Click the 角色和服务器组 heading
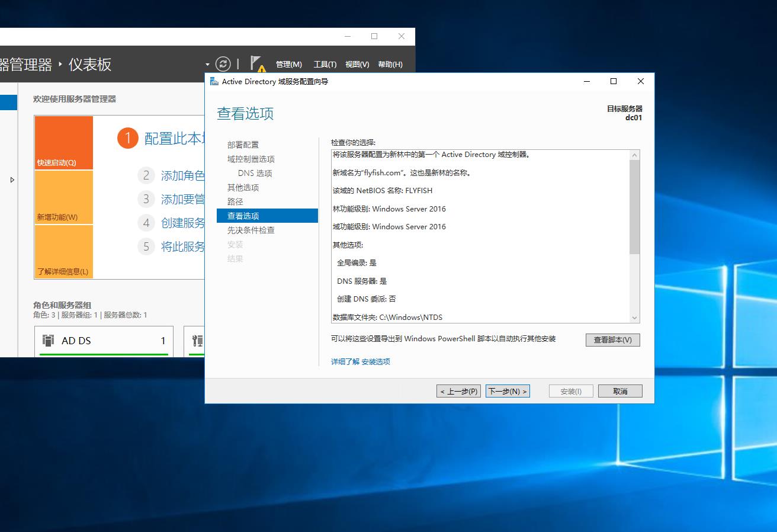Viewport: 777px width, 532px height. pyautogui.click(x=62, y=305)
